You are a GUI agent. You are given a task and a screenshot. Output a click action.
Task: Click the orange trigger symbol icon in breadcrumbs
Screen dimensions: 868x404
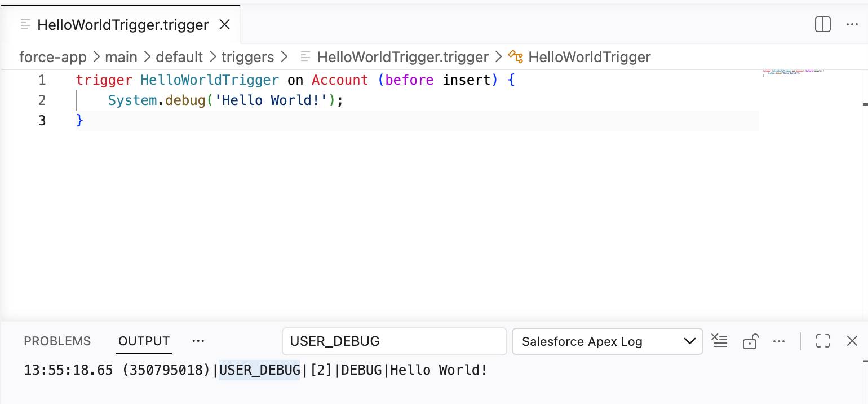(x=516, y=56)
